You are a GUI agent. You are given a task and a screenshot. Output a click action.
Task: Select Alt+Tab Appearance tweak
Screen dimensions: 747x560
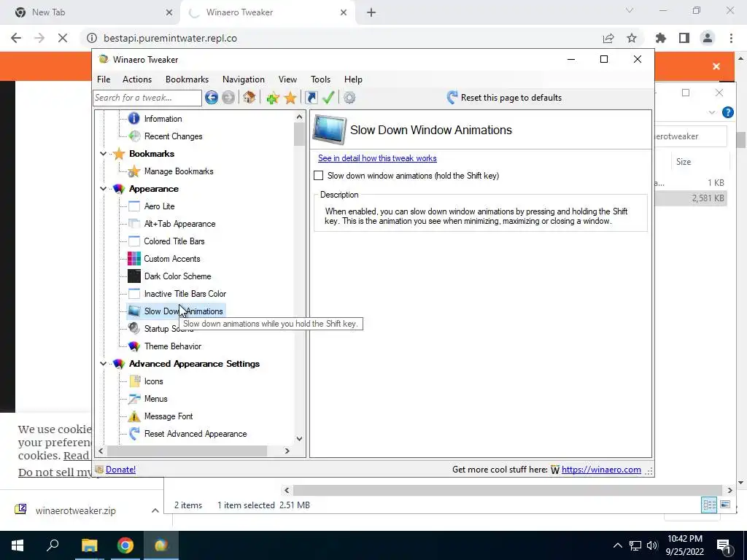(x=179, y=224)
